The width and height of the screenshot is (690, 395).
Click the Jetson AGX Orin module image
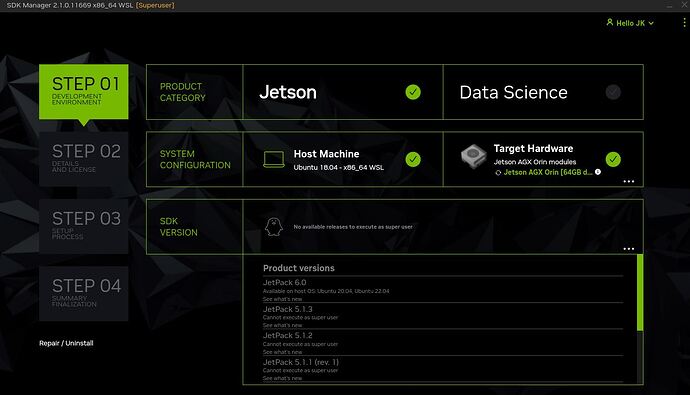pyautogui.click(x=473, y=156)
